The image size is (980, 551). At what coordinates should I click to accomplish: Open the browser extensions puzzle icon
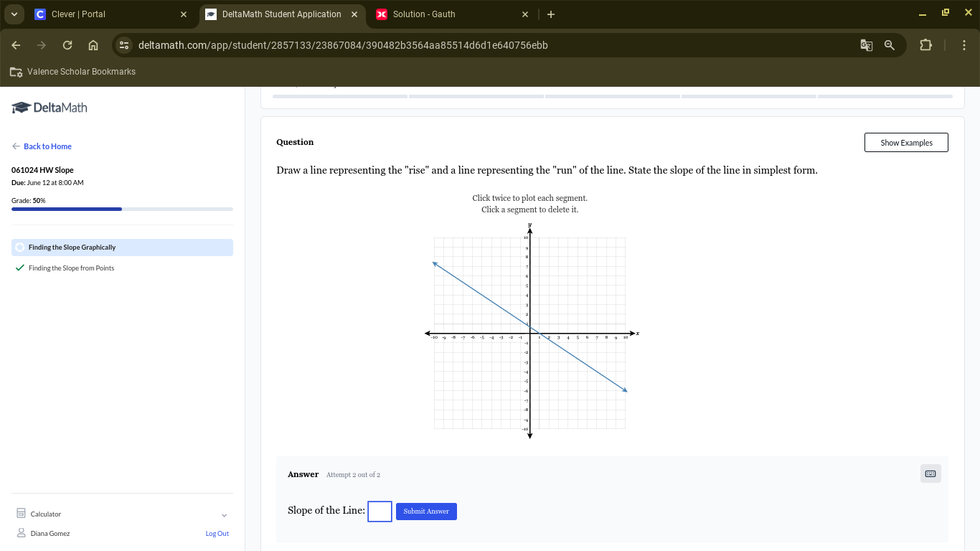coord(925,45)
